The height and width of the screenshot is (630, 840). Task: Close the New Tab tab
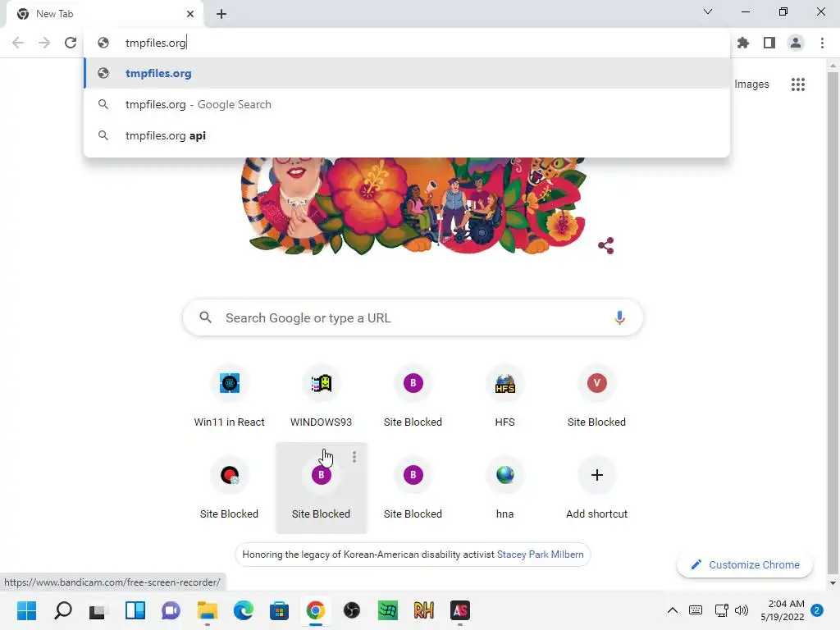pos(190,14)
